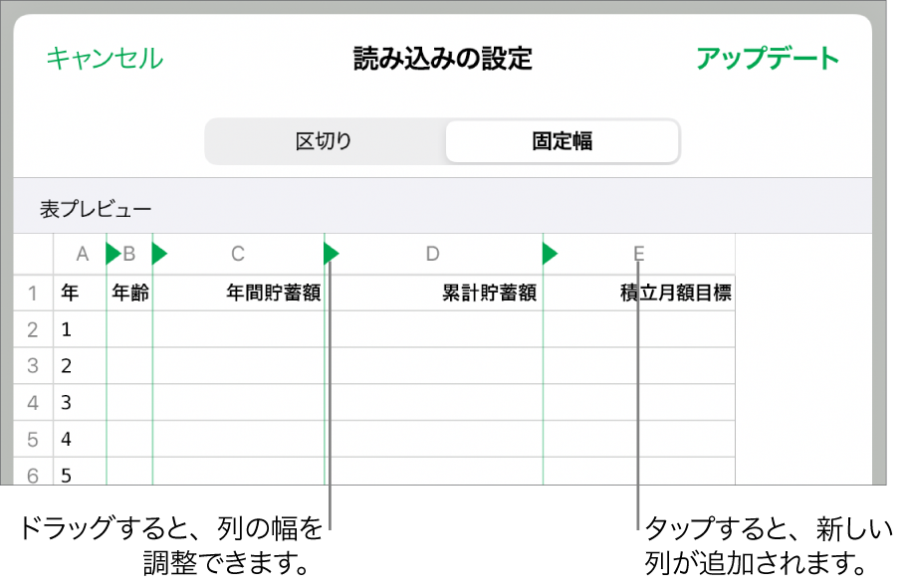Select the column E header

click(x=638, y=254)
